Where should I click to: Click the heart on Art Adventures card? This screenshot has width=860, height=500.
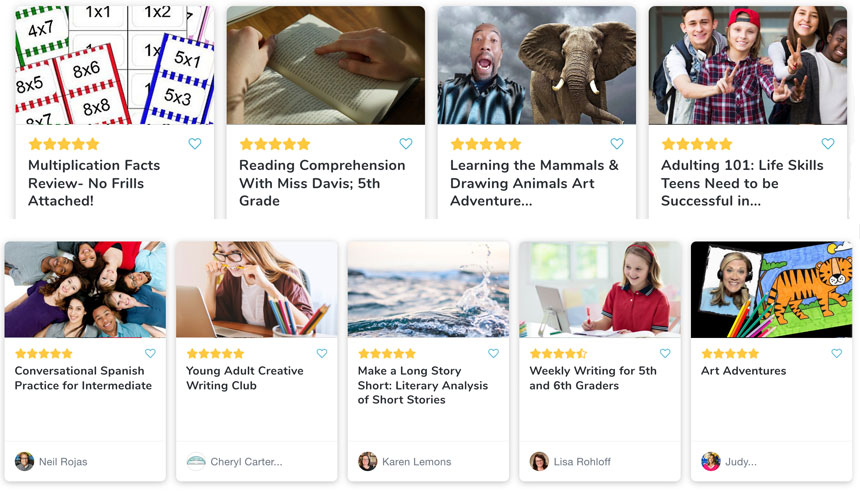point(837,353)
